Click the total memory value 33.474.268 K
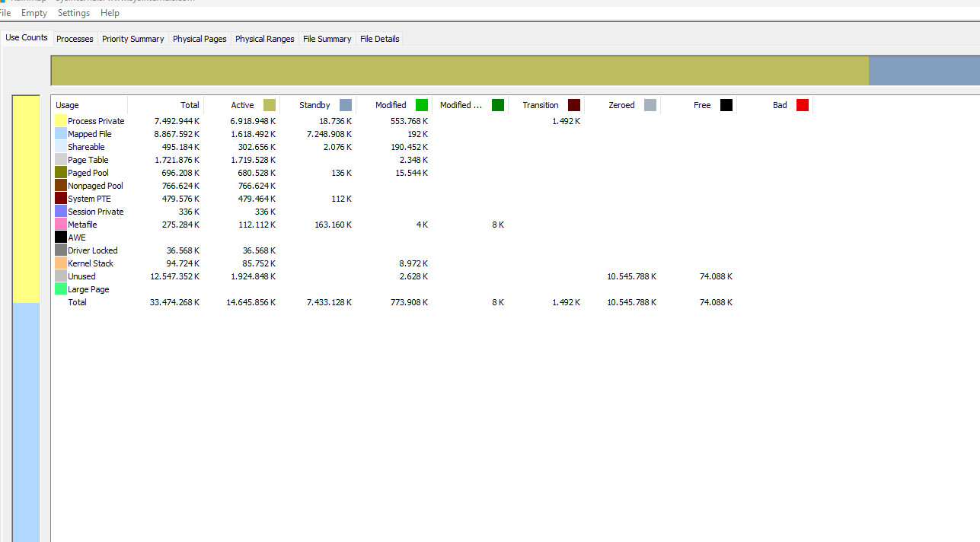980x542 pixels. click(x=175, y=302)
